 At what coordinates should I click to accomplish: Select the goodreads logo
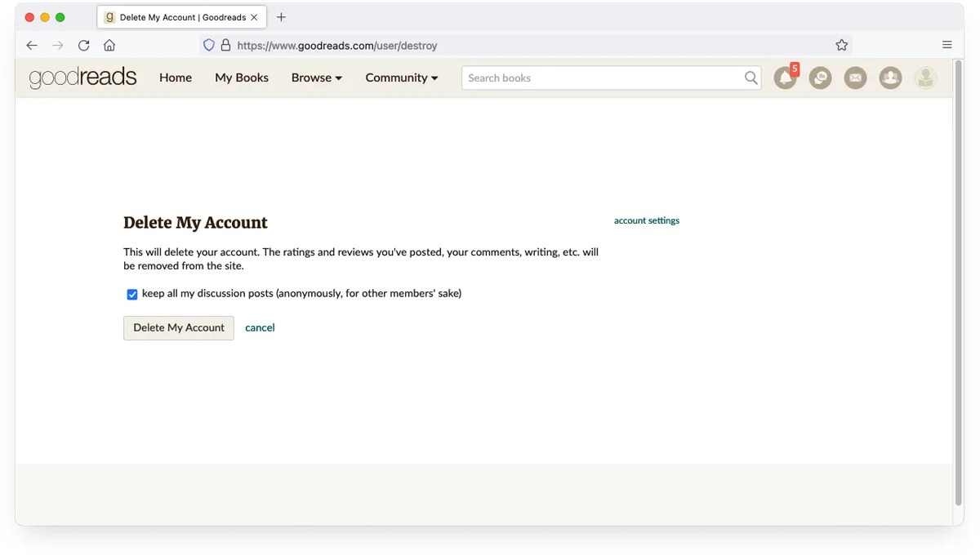82,77
